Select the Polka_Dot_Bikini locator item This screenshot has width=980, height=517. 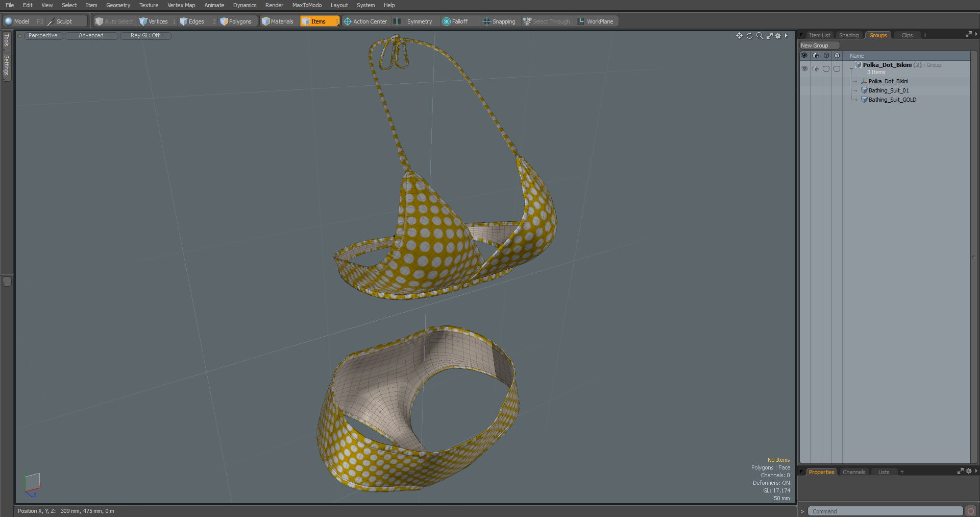pyautogui.click(x=888, y=81)
